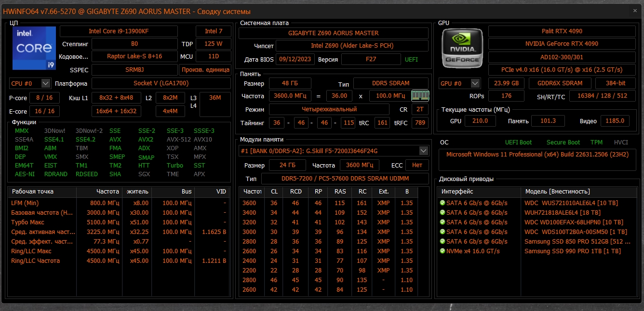Click the 11D MCU value
This screenshot has height=311, width=644.
point(214,56)
